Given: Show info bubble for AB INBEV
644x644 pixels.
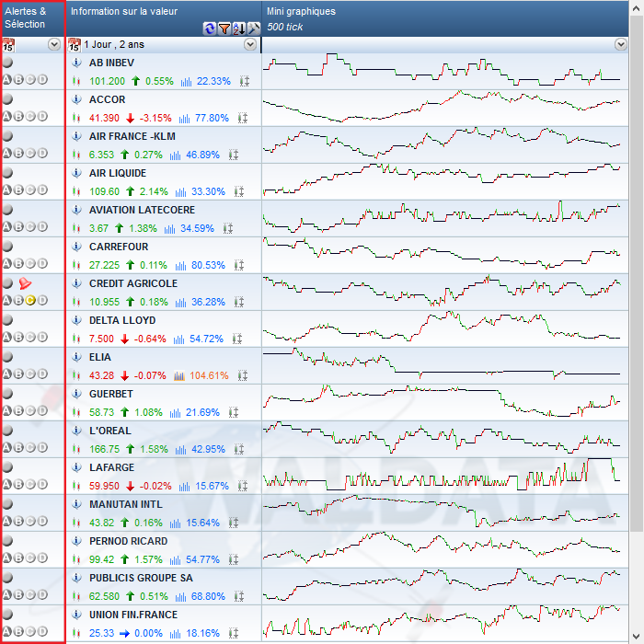Looking at the screenshot, I should pyautogui.click(x=76, y=63).
